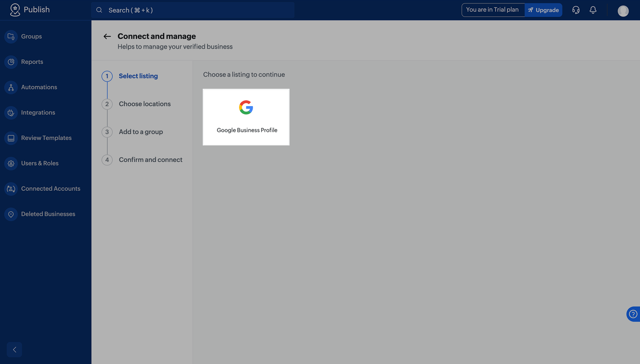640x364 pixels.
Task: Open the Connected Accounts label
Action: (x=51, y=189)
